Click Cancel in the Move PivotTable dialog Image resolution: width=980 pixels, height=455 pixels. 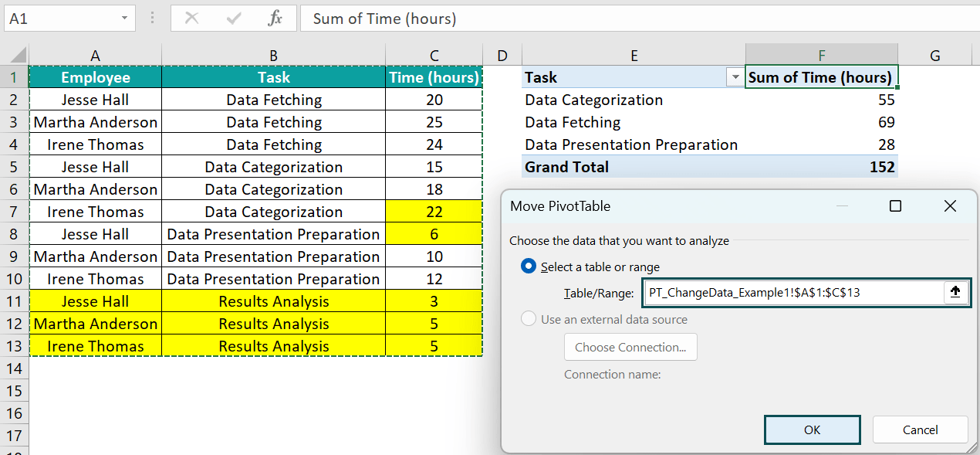(920, 430)
